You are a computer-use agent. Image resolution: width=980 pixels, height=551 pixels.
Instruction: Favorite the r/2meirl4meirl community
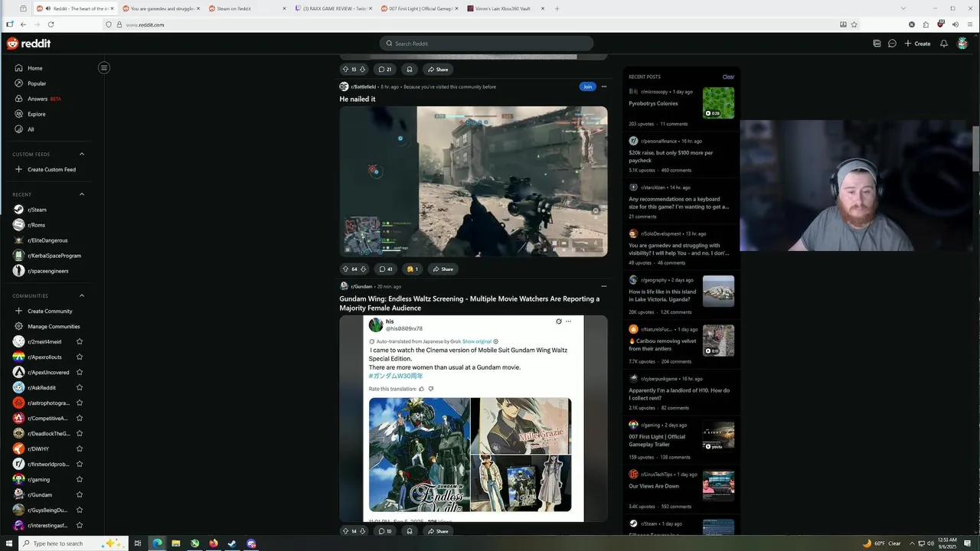pyautogui.click(x=80, y=342)
